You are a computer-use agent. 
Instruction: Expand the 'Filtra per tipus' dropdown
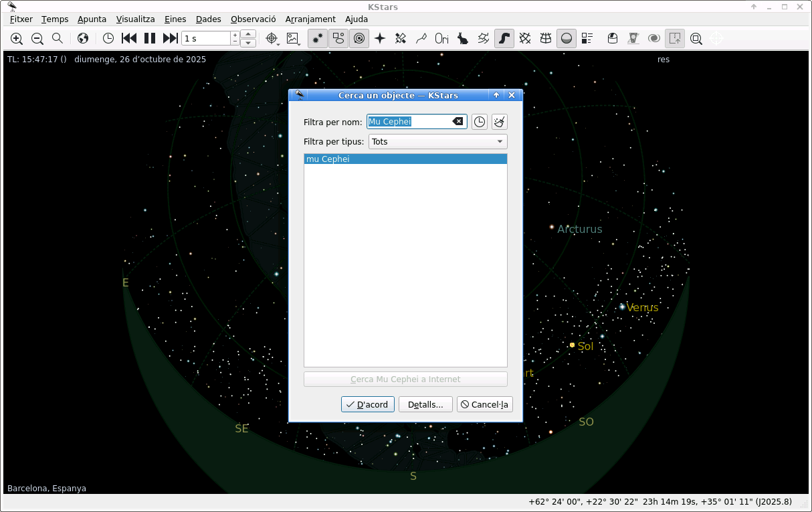coord(438,142)
